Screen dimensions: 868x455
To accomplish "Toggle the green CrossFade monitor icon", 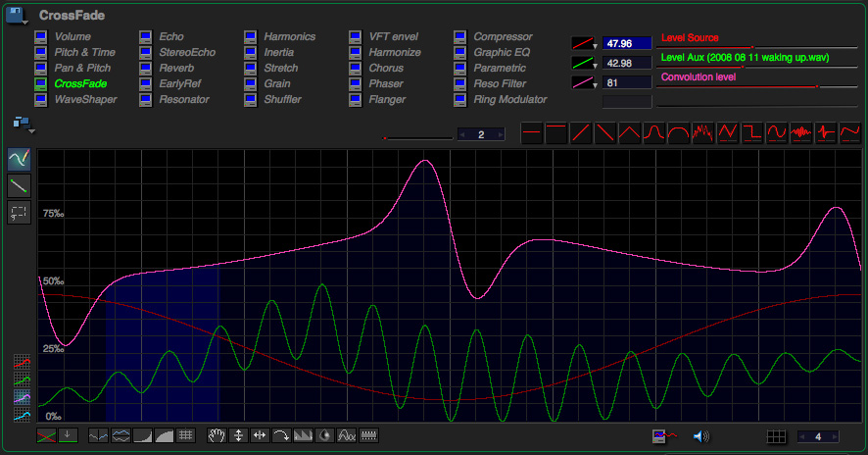I will (41, 84).
